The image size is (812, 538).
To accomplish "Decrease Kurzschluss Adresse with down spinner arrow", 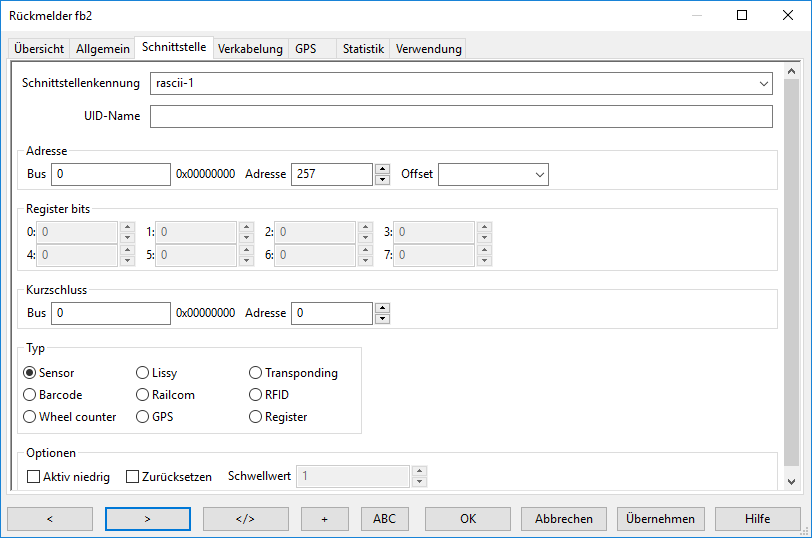I will (382, 319).
